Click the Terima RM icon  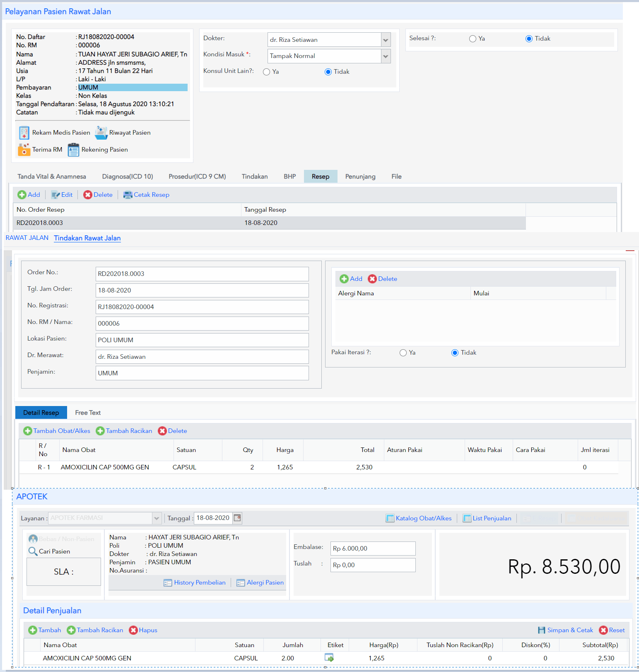pyautogui.click(x=24, y=150)
